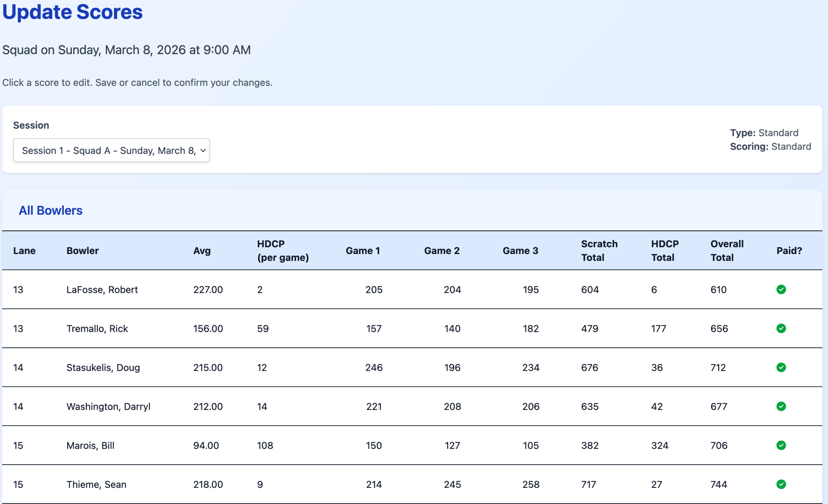Select bowler name Stasukelis, Doug
Viewport: 828px width, 504px height.
[103, 367]
